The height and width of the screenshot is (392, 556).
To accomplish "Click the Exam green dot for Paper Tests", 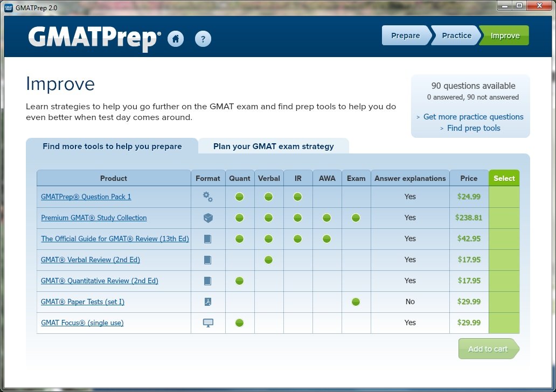I will pos(356,302).
